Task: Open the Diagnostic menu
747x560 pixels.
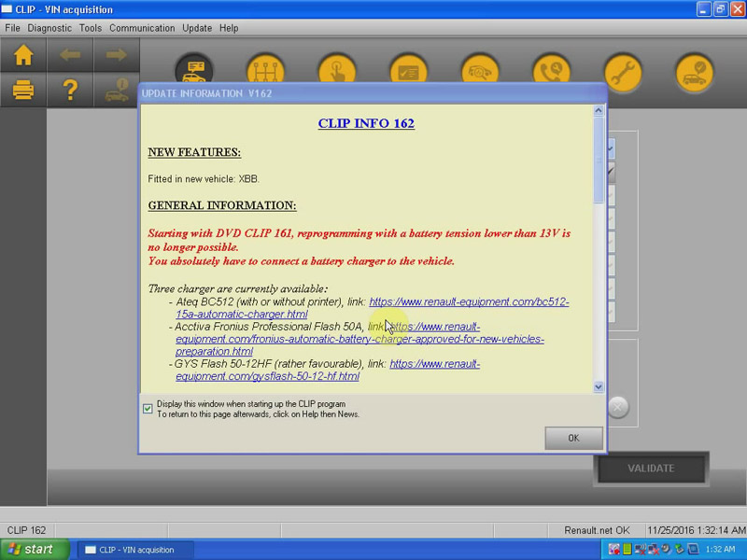Action: [49, 28]
